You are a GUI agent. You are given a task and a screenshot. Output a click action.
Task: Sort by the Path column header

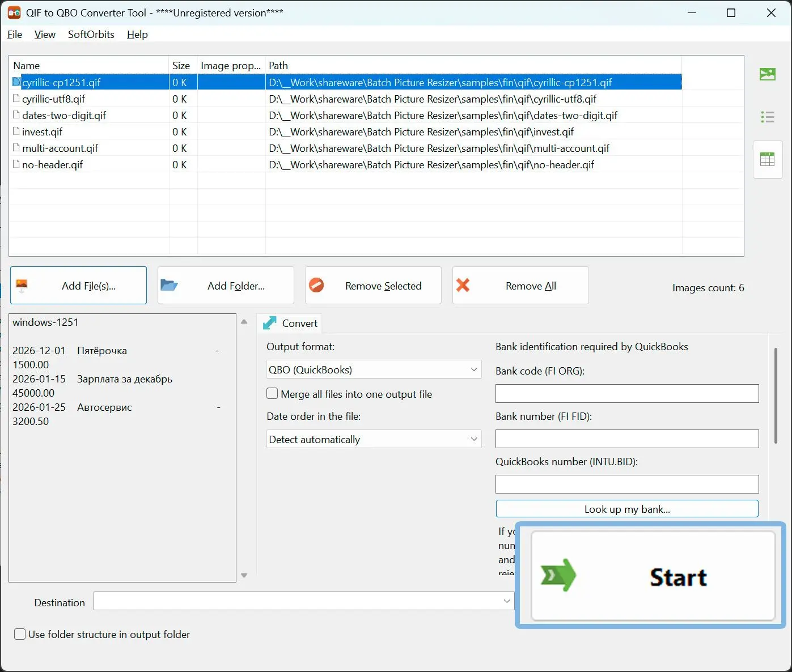(473, 65)
